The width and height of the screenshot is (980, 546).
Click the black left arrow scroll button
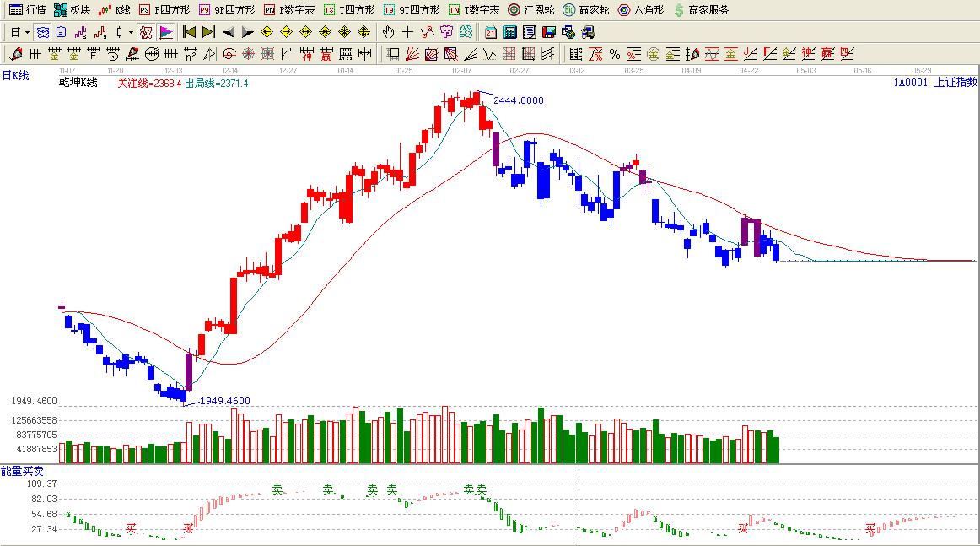tap(228, 32)
